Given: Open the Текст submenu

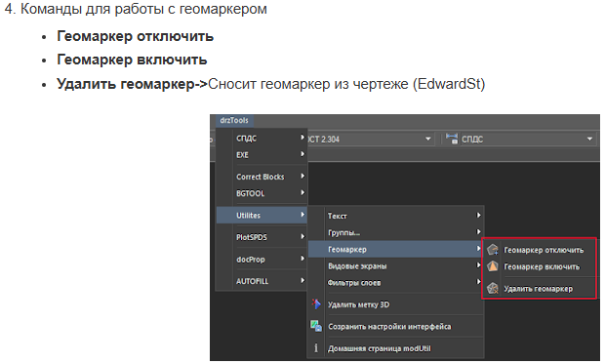Looking at the screenshot, I should coord(395,216).
